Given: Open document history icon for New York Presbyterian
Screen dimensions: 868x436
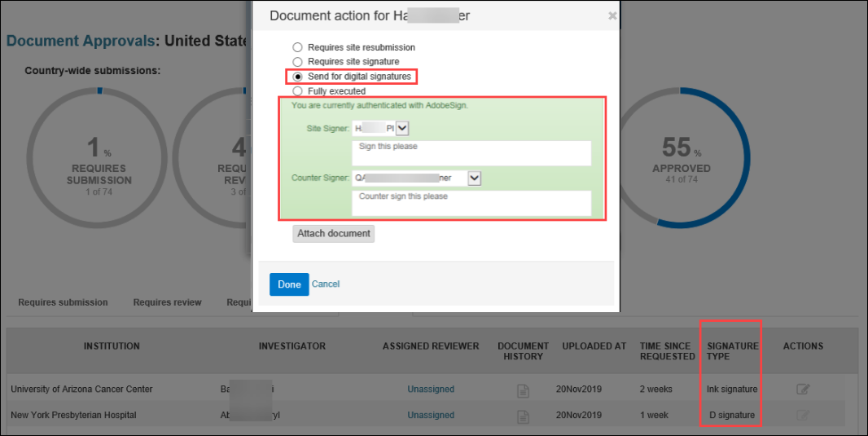Looking at the screenshot, I should tap(523, 416).
